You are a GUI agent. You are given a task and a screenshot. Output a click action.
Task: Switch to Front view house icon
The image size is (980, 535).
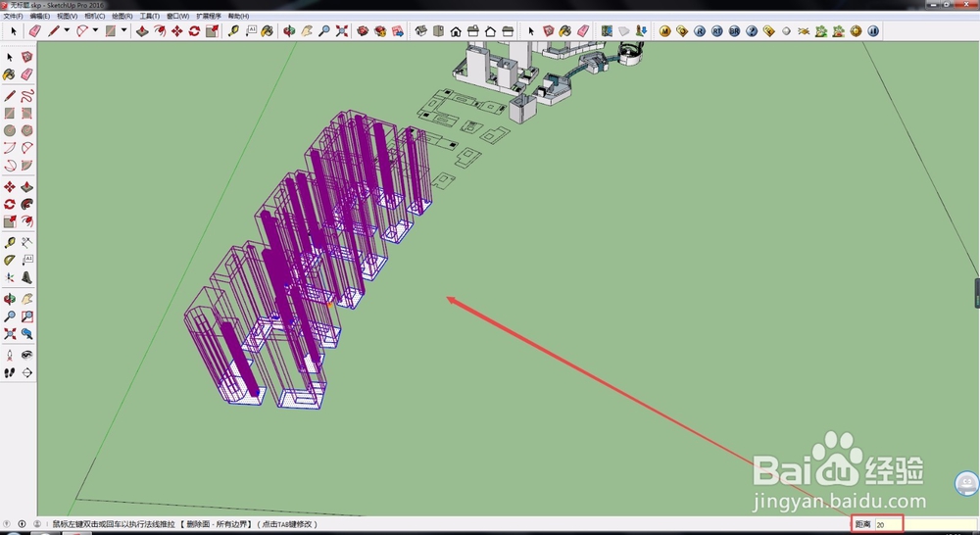(x=457, y=30)
